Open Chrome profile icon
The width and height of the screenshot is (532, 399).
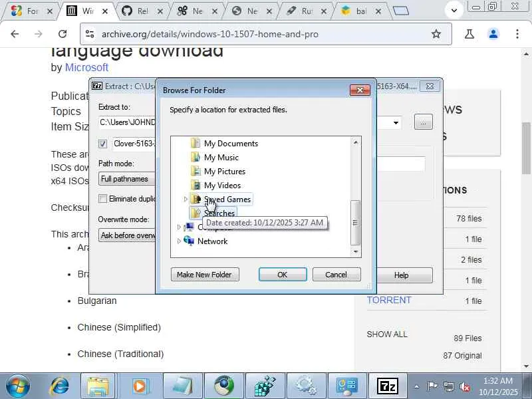(493, 34)
